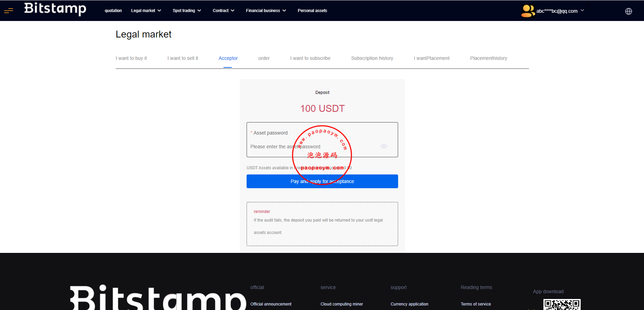Click the user avatar icon

pyautogui.click(x=528, y=11)
